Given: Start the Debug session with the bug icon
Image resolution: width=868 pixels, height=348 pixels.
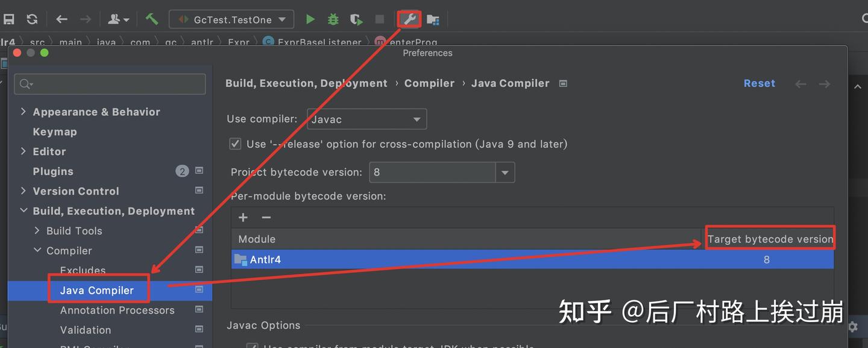Looking at the screenshot, I should tap(333, 19).
